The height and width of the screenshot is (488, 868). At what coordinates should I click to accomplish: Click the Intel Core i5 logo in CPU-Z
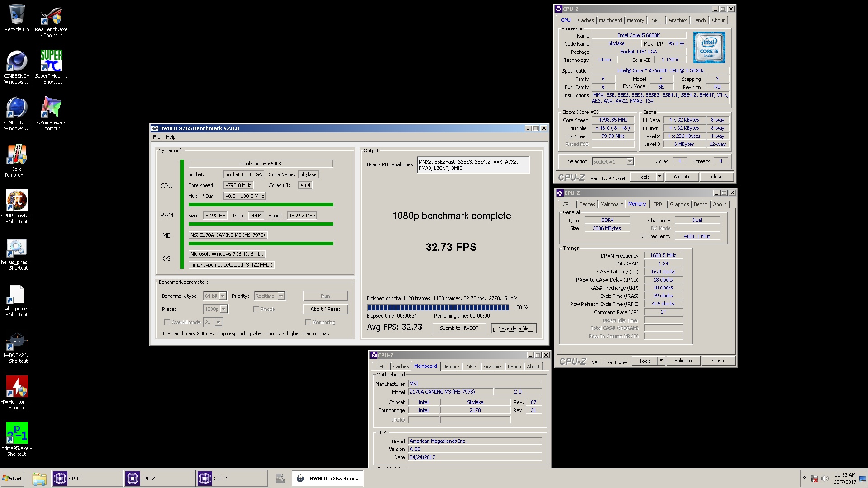pos(709,47)
